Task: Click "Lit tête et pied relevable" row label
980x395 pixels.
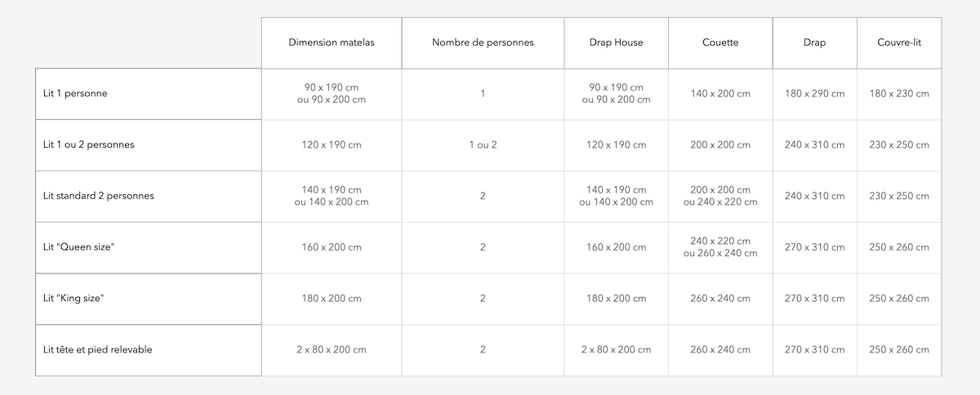Action: pos(98,349)
